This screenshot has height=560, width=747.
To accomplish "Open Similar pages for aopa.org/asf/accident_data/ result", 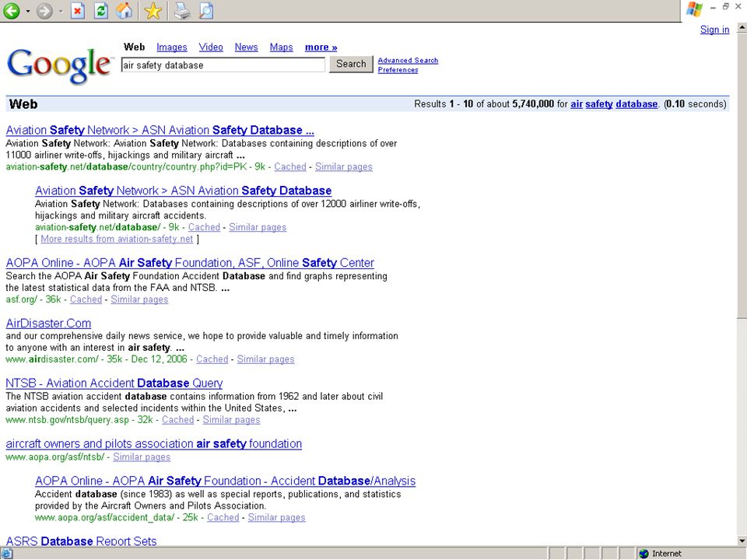I will [276, 518].
